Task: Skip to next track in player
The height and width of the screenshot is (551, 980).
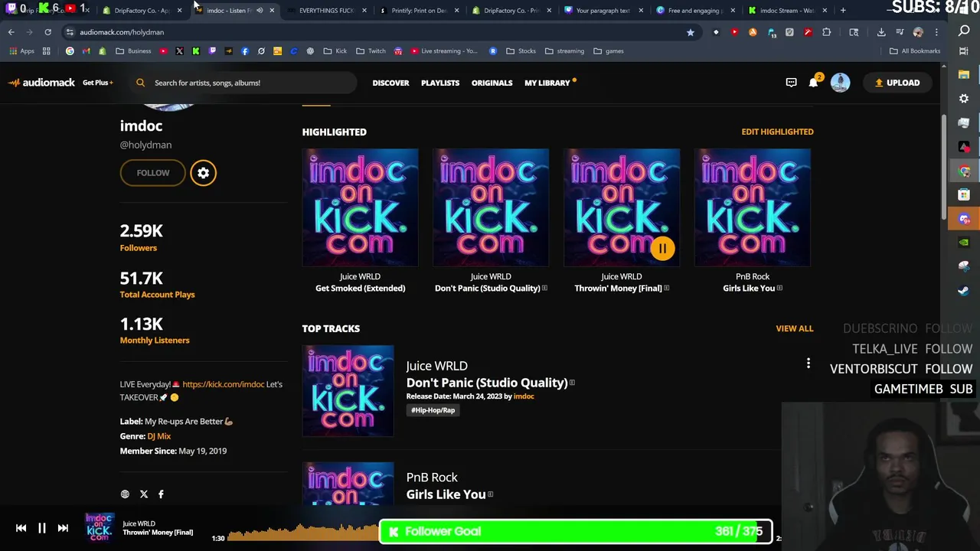Action: coord(63,528)
